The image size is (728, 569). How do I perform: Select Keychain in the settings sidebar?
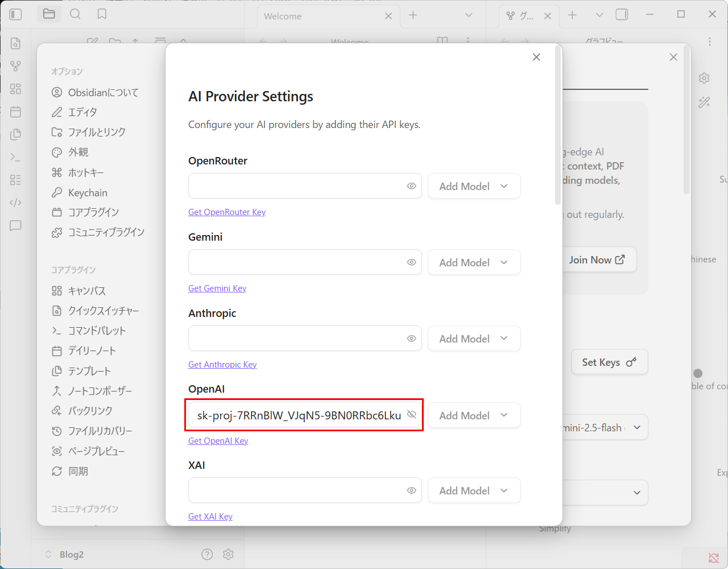pyautogui.click(x=88, y=193)
